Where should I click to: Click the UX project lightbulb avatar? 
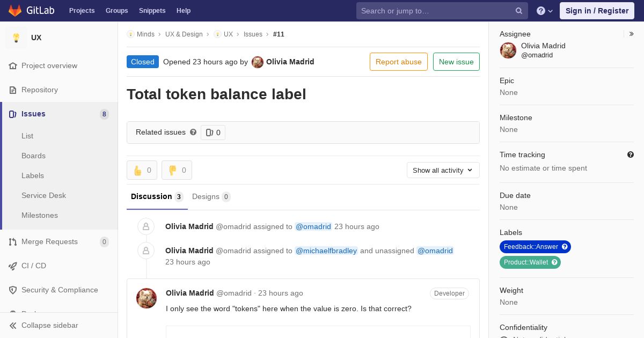[x=16, y=38]
